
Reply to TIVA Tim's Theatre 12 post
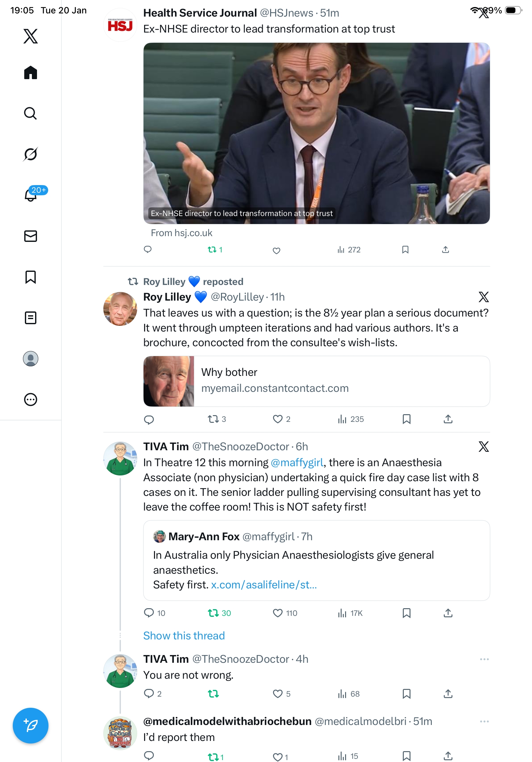pos(149,613)
